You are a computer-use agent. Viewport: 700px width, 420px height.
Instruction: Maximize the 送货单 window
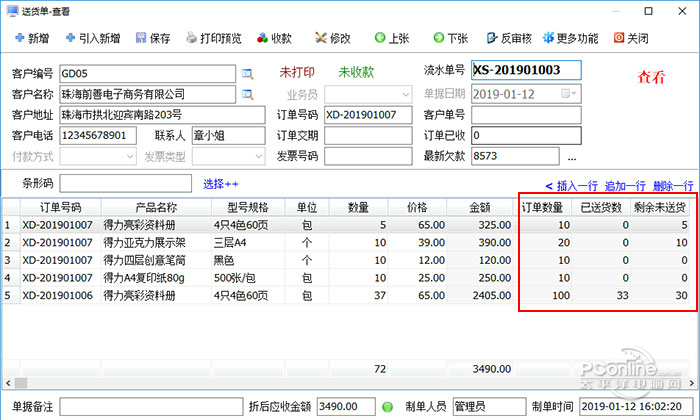[649, 11]
